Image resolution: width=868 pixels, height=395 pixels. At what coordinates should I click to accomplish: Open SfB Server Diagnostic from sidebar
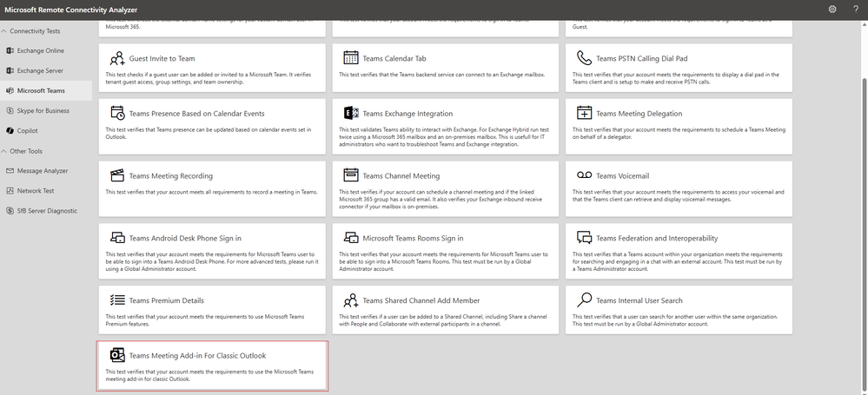tap(46, 211)
